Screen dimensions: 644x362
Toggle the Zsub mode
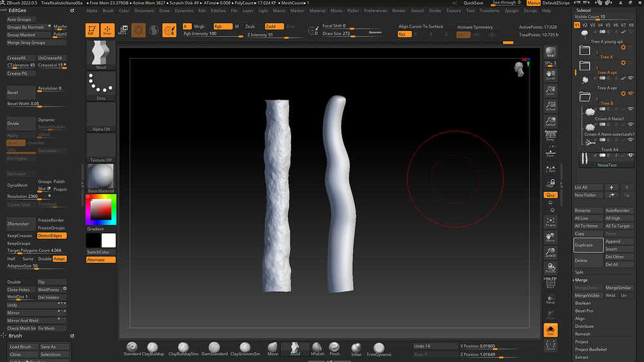point(250,26)
